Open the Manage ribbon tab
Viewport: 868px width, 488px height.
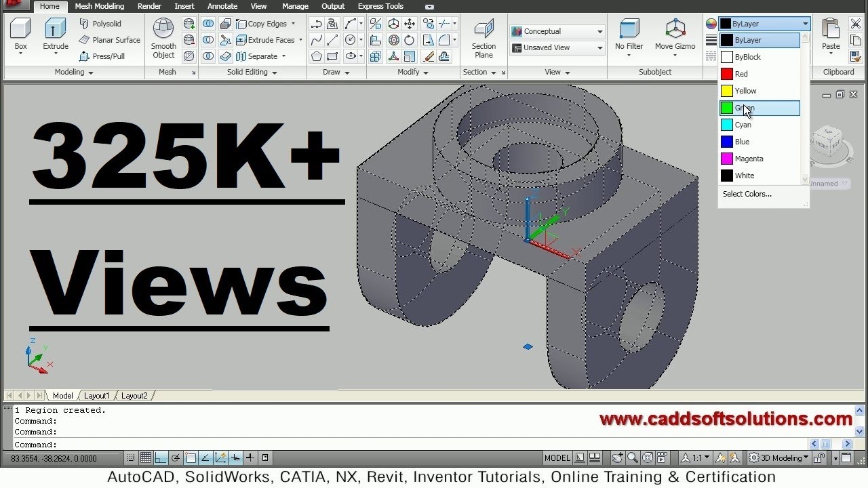click(295, 6)
